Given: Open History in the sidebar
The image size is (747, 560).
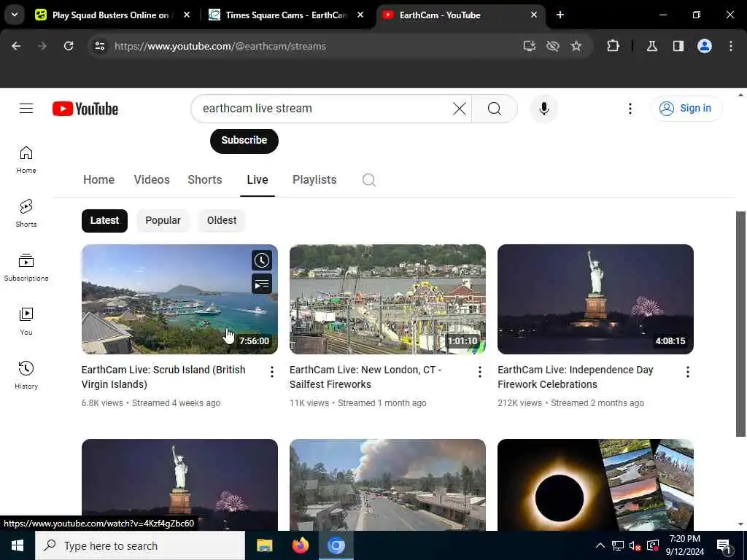Looking at the screenshot, I should coord(26,376).
